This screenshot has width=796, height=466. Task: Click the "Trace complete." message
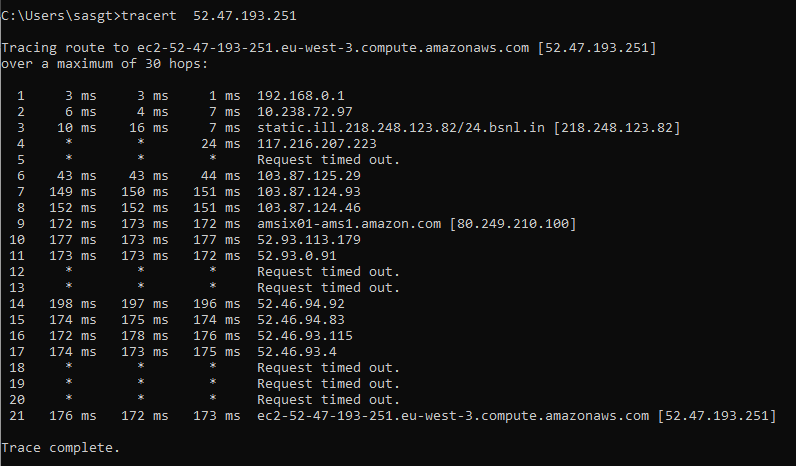pos(61,448)
